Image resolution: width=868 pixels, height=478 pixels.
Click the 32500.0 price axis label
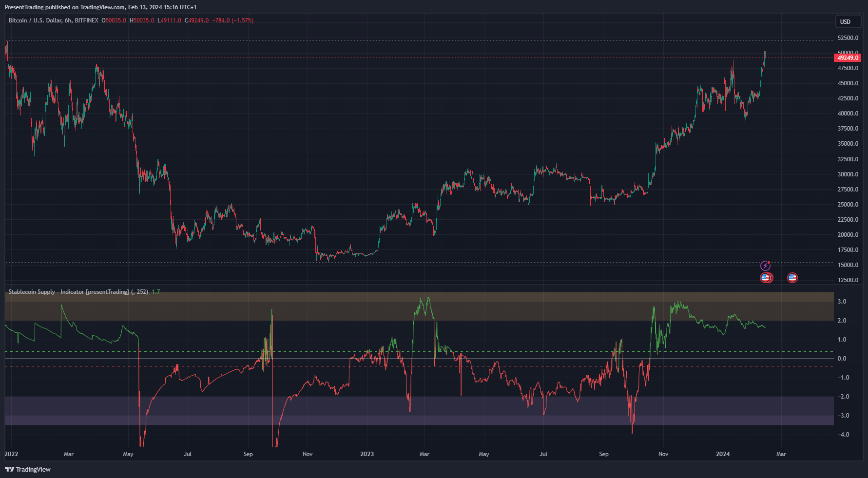click(x=848, y=159)
